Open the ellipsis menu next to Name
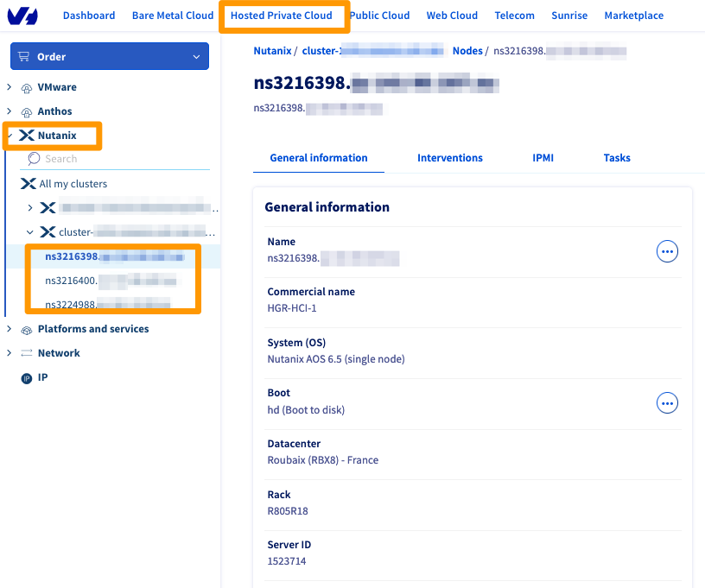The width and height of the screenshot is (705, 588). (x=667, y=251)
